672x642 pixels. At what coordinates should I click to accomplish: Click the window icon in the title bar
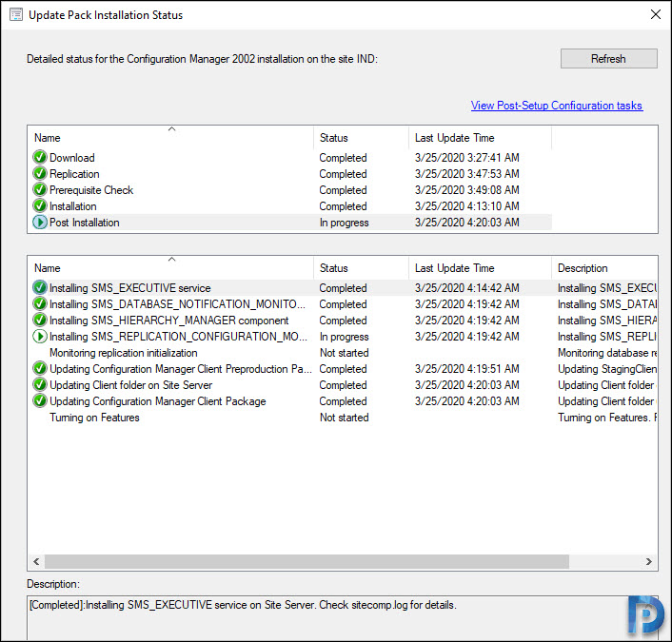point(16,15)
